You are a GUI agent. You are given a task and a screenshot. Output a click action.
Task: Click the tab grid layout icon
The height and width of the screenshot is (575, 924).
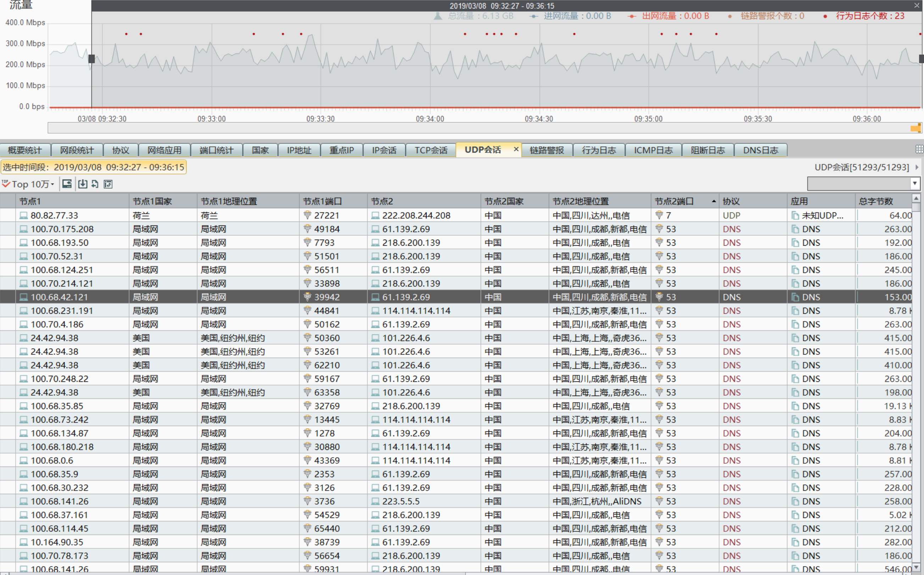pos(919,149)
